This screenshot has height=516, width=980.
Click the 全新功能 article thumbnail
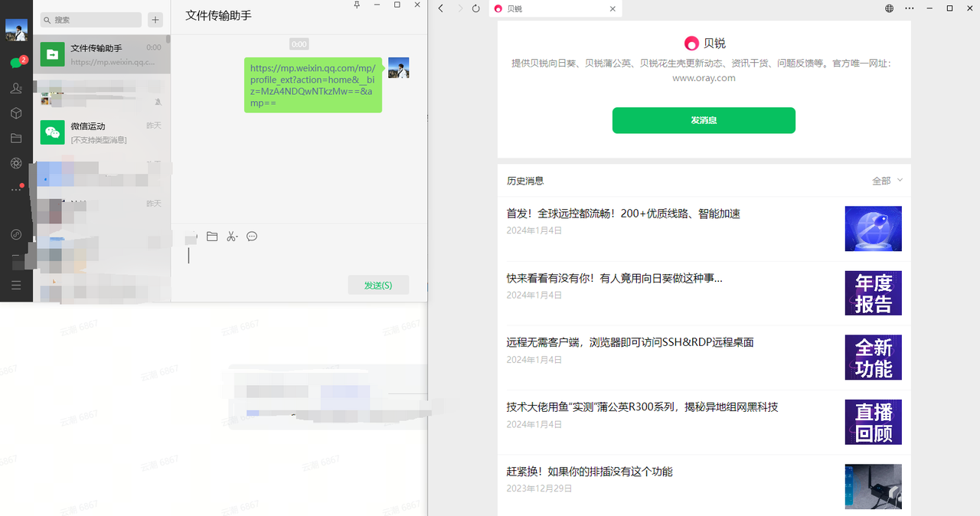[x=874, y=357]
